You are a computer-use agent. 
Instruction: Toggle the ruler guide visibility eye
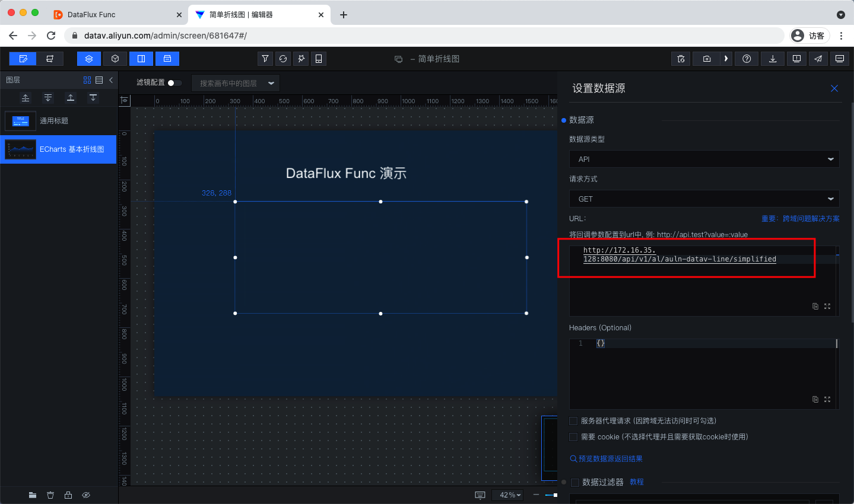[x=125, y=101]
